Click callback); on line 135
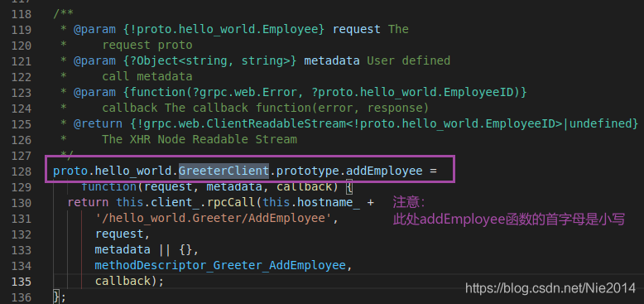Viewport: 644px width, 304px height. click(x=129, y=281)
